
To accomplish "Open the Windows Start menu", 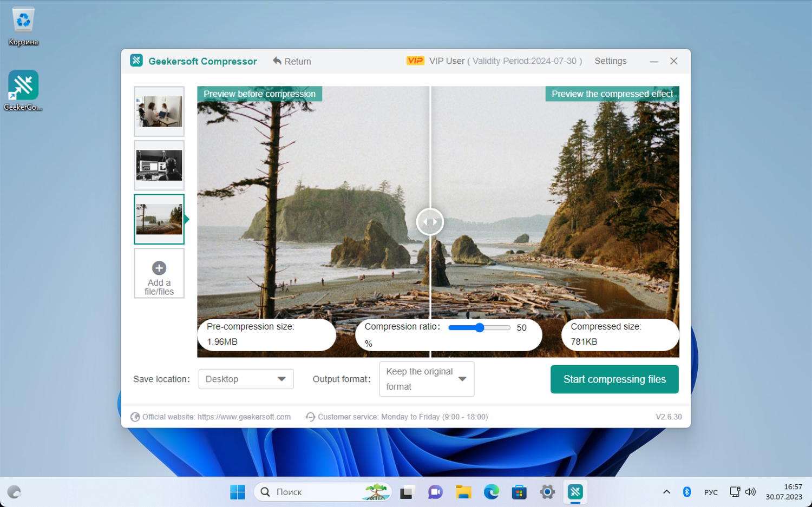I will tap(238, 492).
